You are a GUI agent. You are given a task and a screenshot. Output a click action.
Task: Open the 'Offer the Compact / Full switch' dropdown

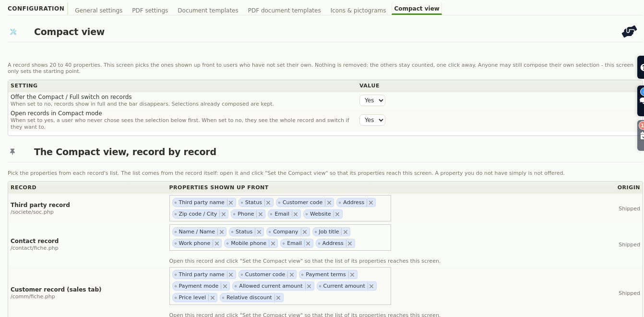click(372, 100)
